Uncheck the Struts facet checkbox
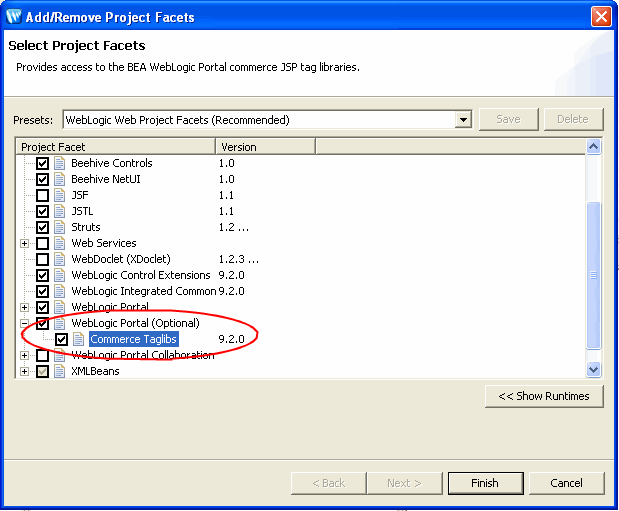 (x=43, y=227)
